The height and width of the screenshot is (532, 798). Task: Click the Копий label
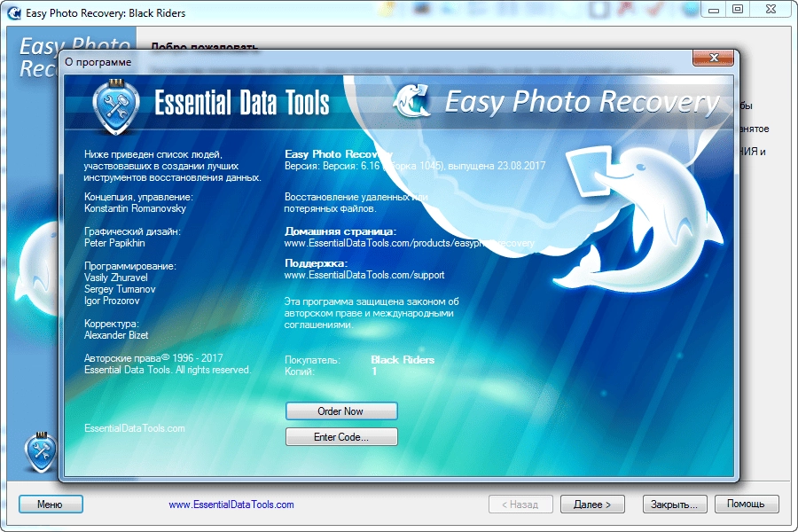tap(300, 372)
